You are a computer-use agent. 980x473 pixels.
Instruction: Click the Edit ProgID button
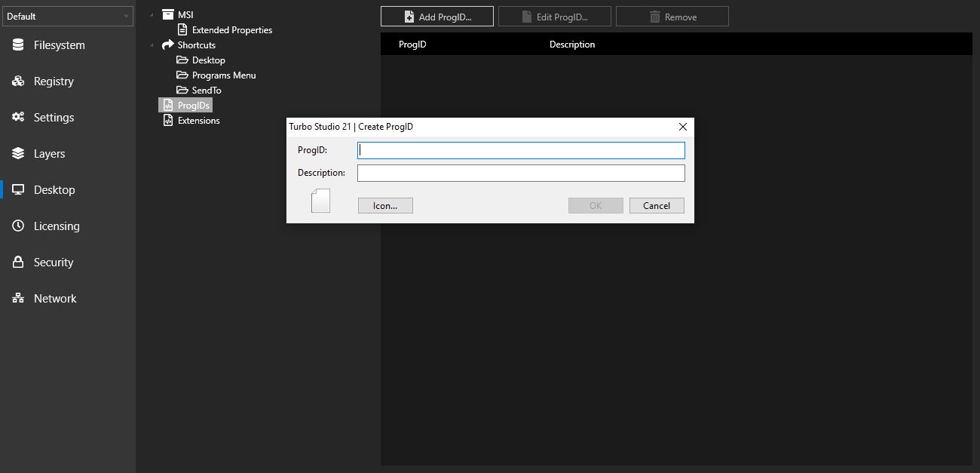[555, 17]
